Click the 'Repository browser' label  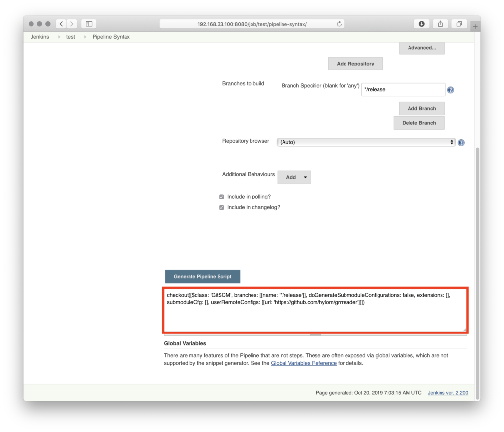(246, 141)
